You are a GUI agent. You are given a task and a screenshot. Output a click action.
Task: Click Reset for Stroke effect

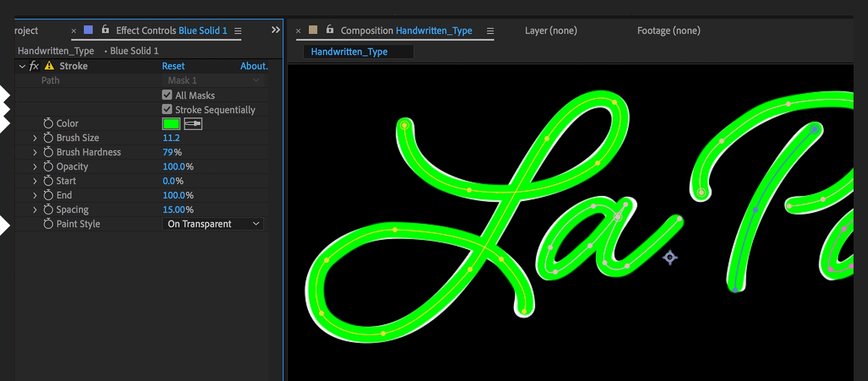point(173,66)
